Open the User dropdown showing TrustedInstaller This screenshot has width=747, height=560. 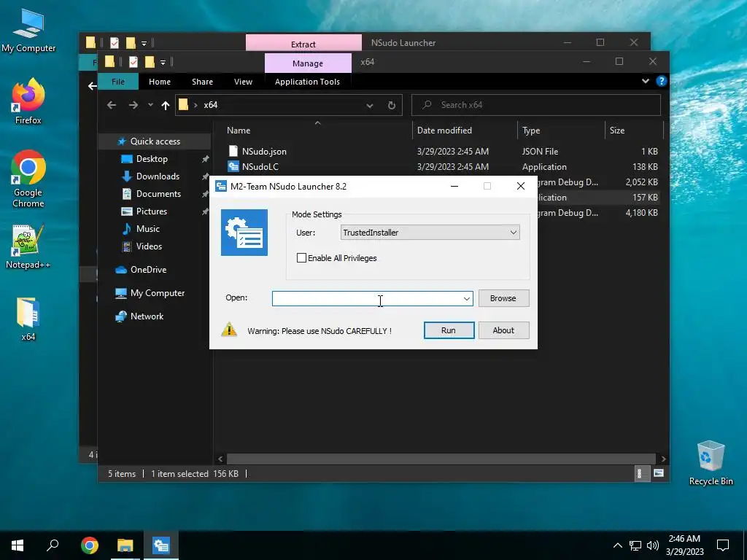pyautogui.click(x=430, y=233)
